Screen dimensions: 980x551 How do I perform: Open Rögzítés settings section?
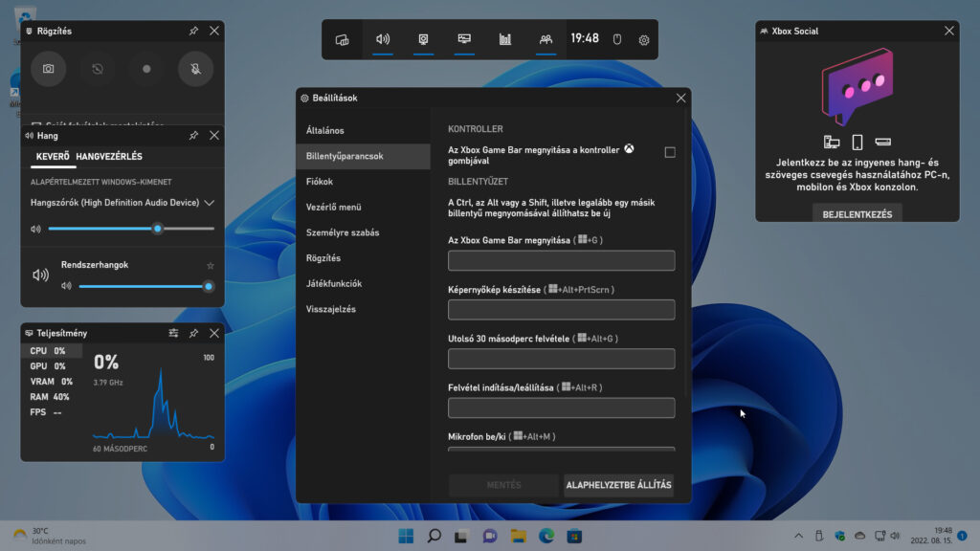coord(363,258)
